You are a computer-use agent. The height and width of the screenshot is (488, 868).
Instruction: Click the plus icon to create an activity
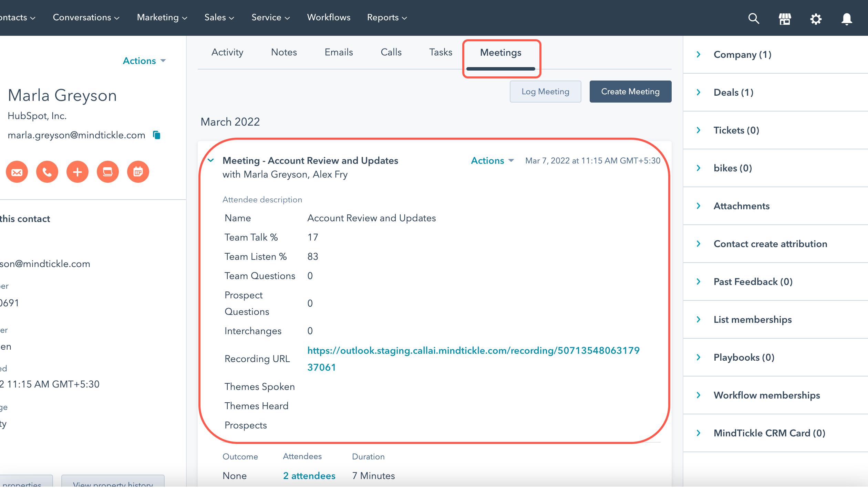point(77,171)
